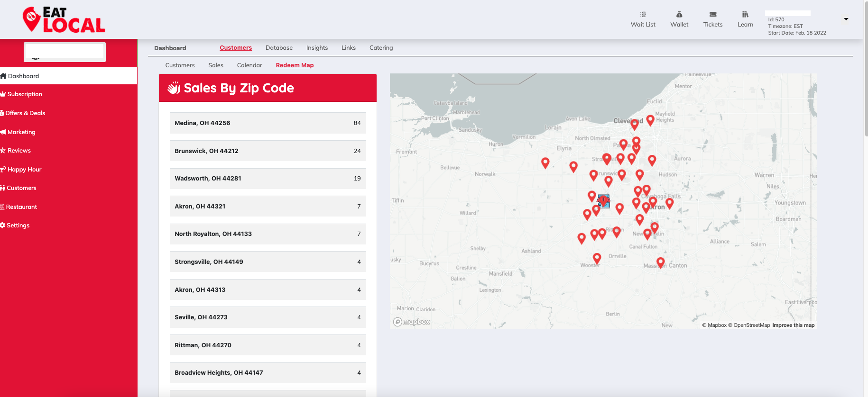Select the Medina, OH 44256 row
The image size is (868, 397).
(268, 123)
